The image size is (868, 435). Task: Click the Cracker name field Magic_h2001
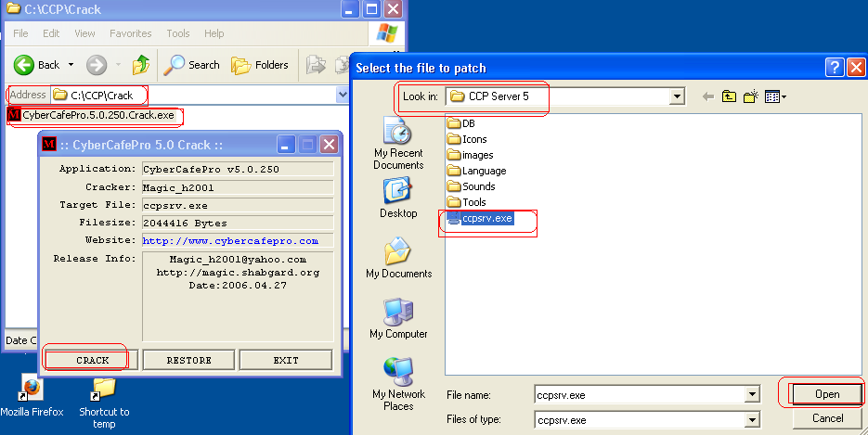(x=238, y=187)
